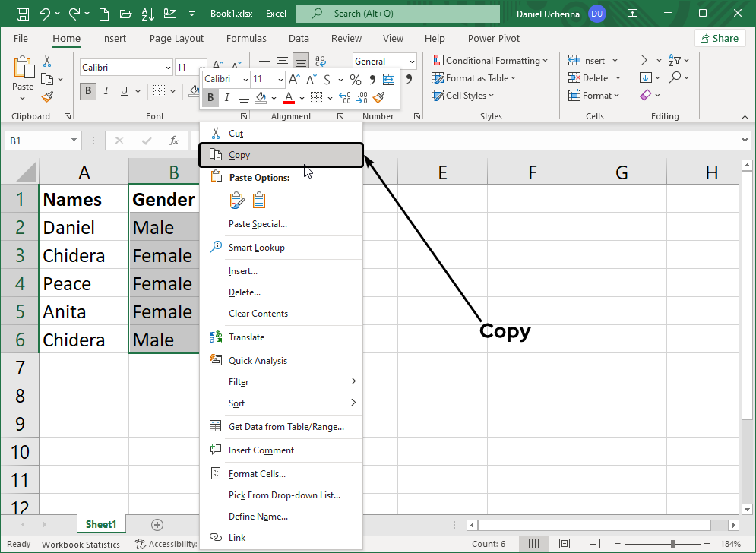Open Format as Table gallery
Image resolution: width=756 pixels, height=553 pixels.
pos(473,77)
